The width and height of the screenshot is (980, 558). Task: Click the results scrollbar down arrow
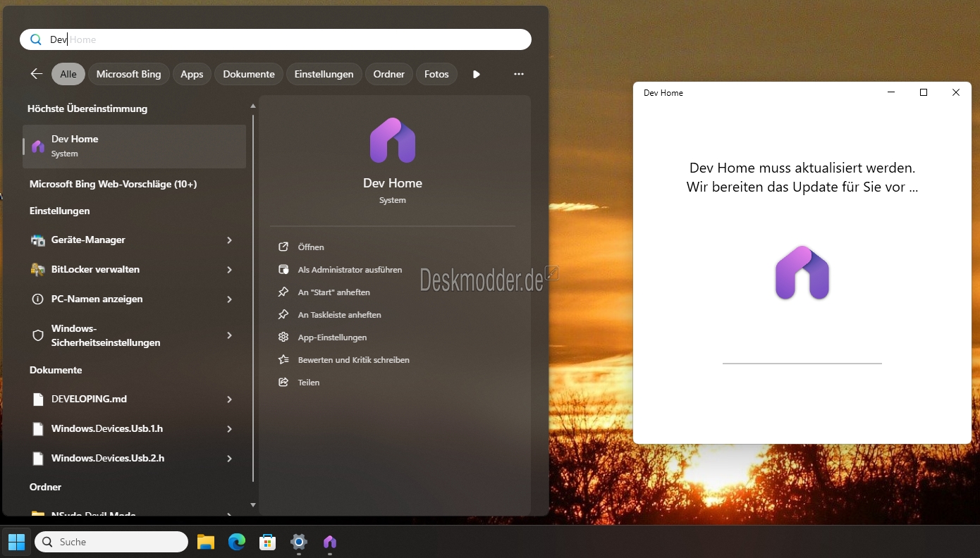tap(253, 504)
